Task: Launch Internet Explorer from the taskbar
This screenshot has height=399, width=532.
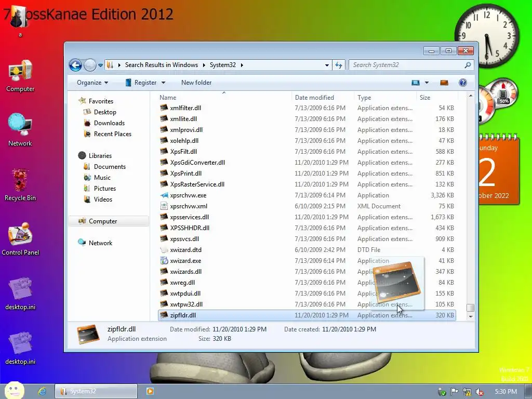Action: 42,391
